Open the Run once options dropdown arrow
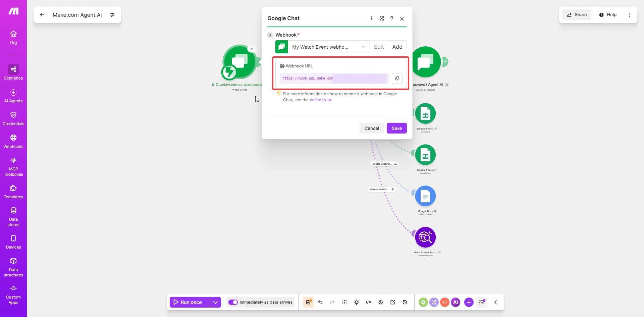The image size is (644, 317). coord(216,302)
